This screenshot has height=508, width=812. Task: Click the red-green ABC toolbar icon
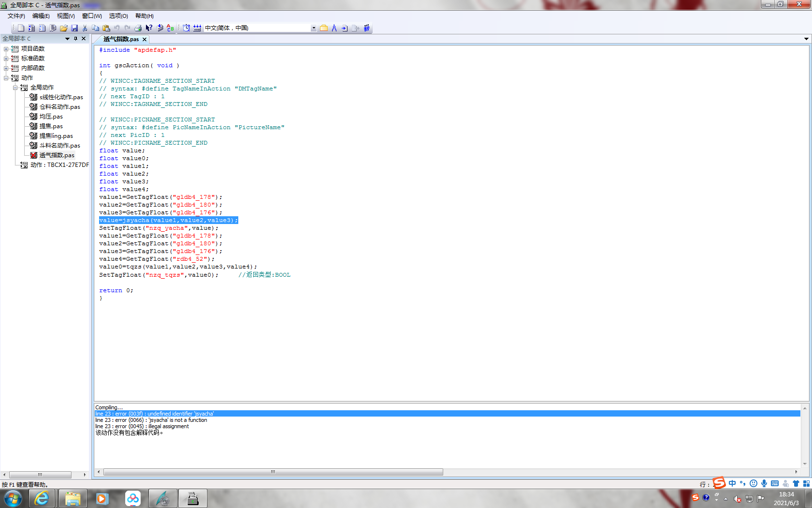pos(170,28)
